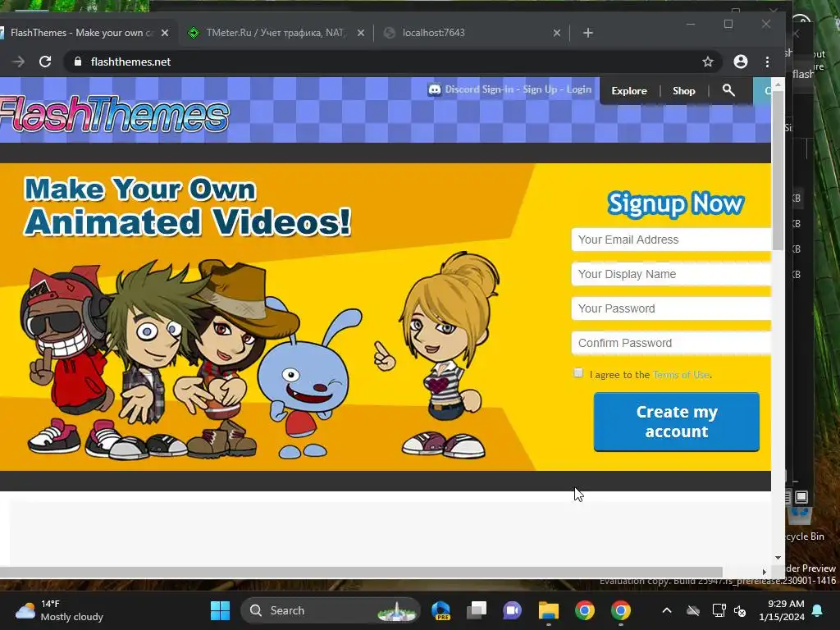Open the weather widget Mostly cloudy
This screenshot has width=840, height=630.
tap(59, 610)
